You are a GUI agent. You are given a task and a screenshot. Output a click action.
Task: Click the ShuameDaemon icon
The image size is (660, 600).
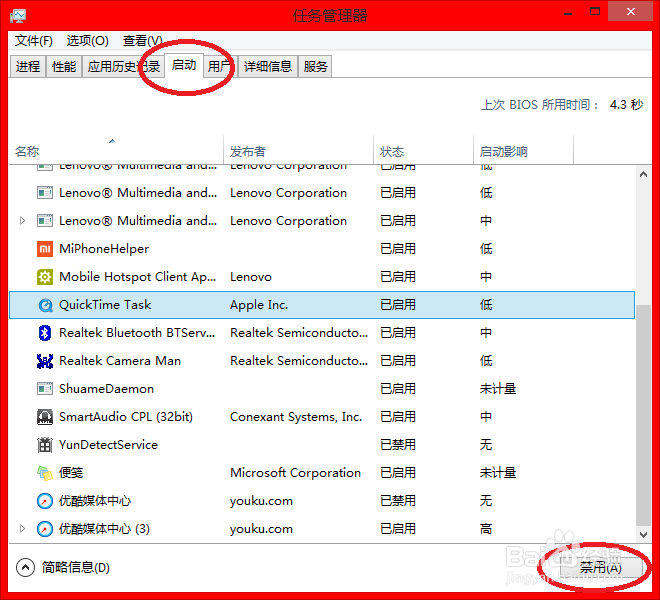pos(45,389)
